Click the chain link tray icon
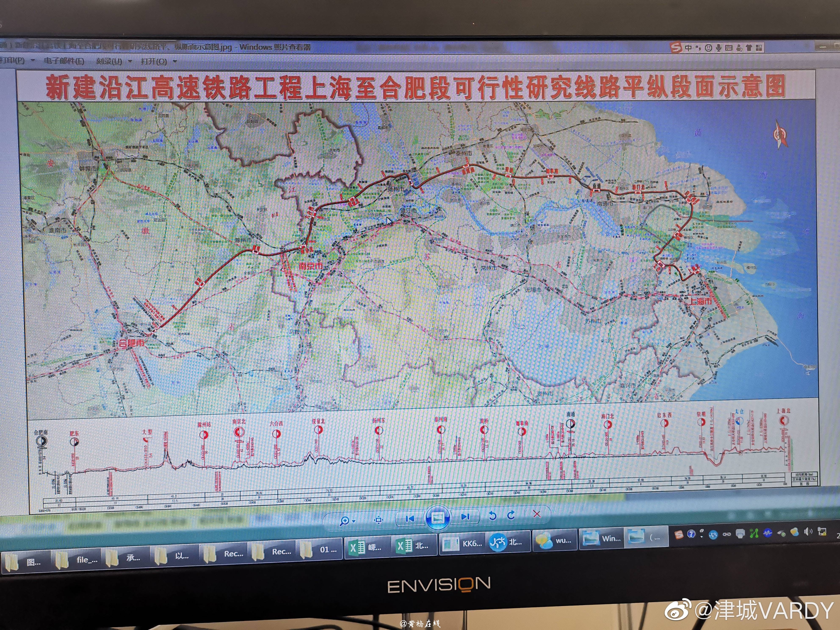 click(727, 534)
